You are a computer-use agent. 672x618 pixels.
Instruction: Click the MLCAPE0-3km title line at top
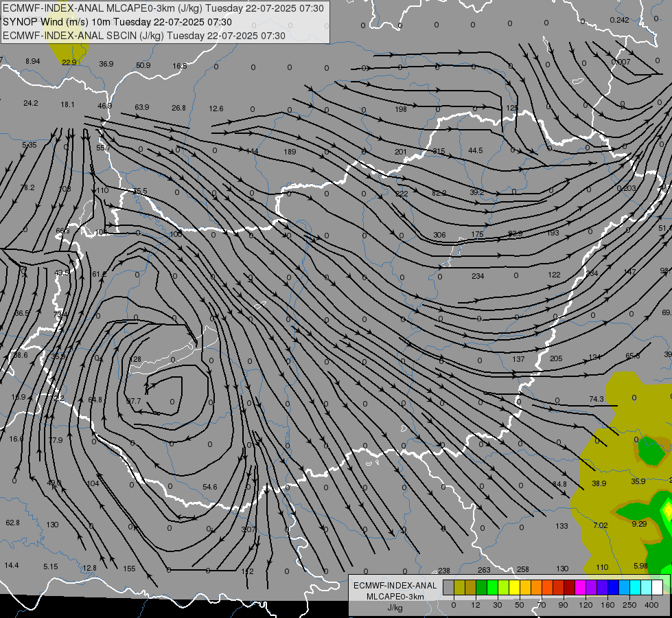pos(163,8)
